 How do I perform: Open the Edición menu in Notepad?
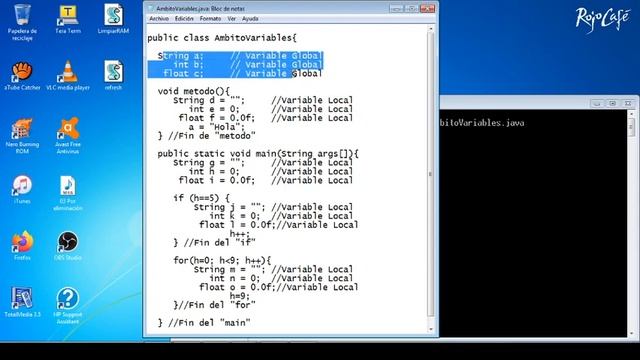pos(184,19)
